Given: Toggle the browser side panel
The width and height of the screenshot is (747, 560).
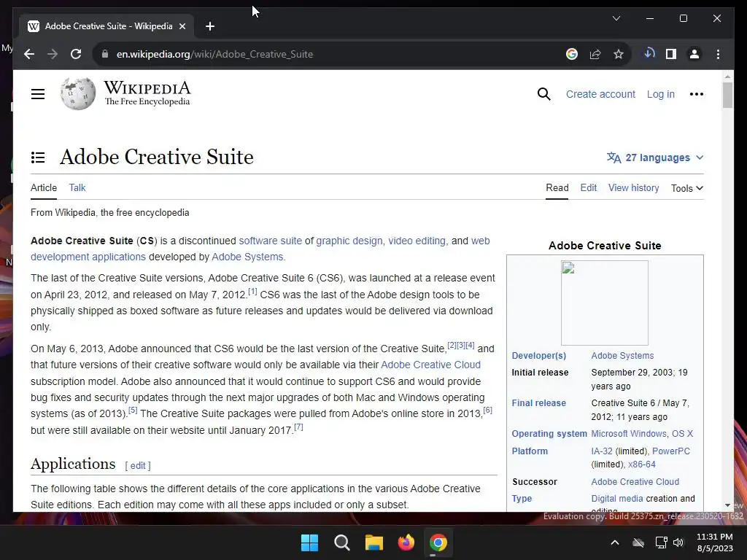Looking at the screenshot, I should click(x=671, y=54).
